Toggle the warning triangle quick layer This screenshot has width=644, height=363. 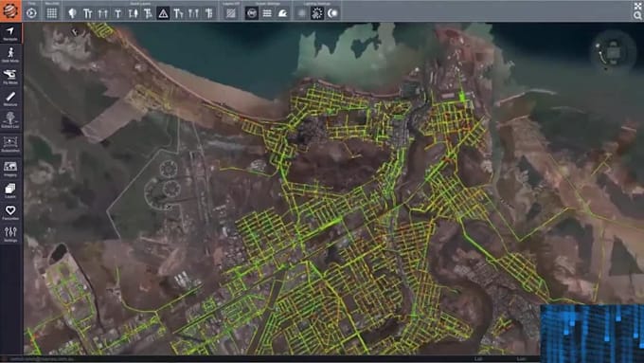coord(163,13)
